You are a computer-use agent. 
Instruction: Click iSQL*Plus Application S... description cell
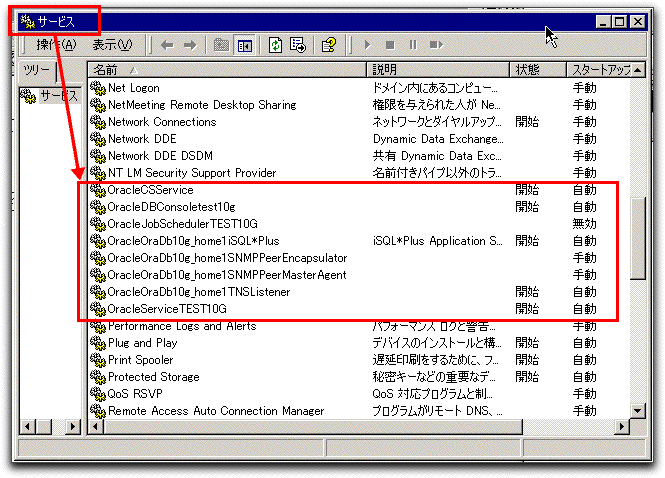click(x=437, y=241)
